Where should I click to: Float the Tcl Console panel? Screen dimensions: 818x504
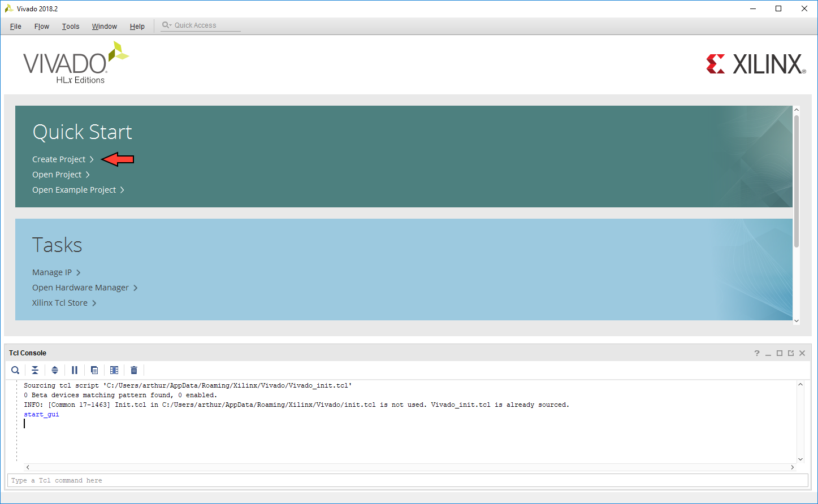tap(791, 353)
